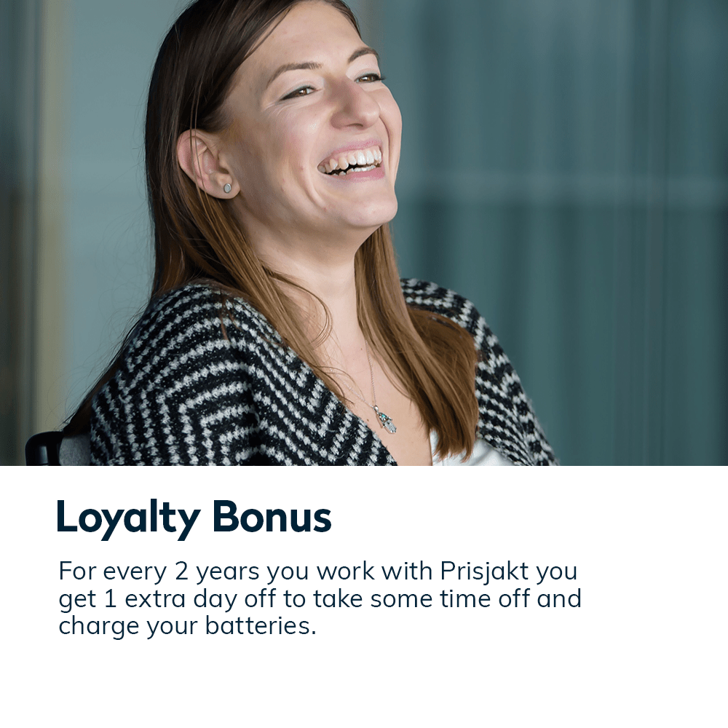Click the 'charge your batteries.' text line
The width and height of the screenshot is (728, 728).
(x=187, y=625)
